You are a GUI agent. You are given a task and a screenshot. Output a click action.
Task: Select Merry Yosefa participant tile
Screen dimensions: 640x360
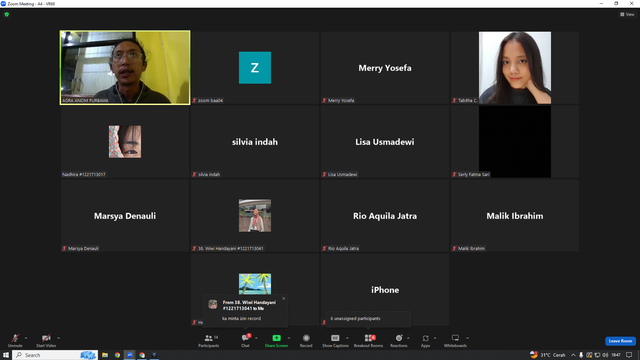(x=385, y=68)
